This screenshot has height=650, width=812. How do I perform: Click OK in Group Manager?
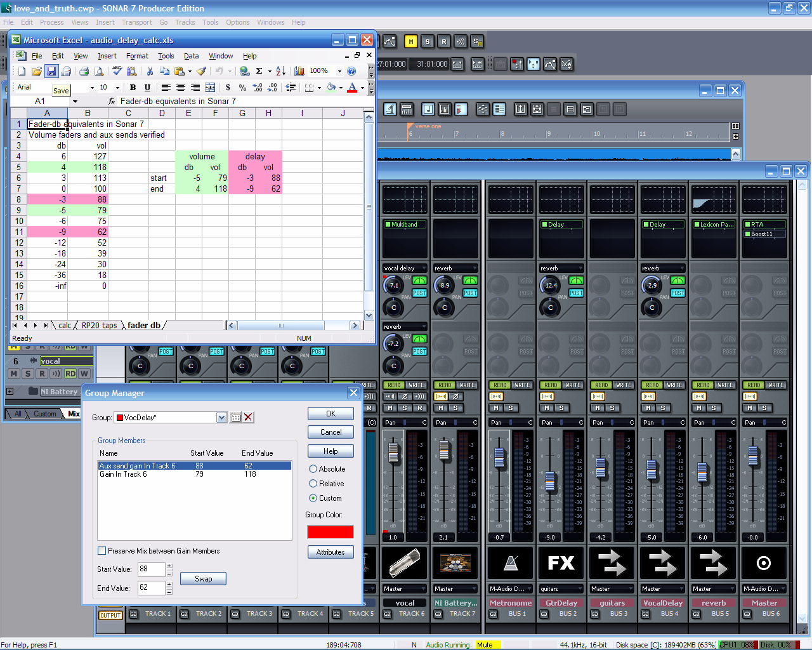click(331, 413)
